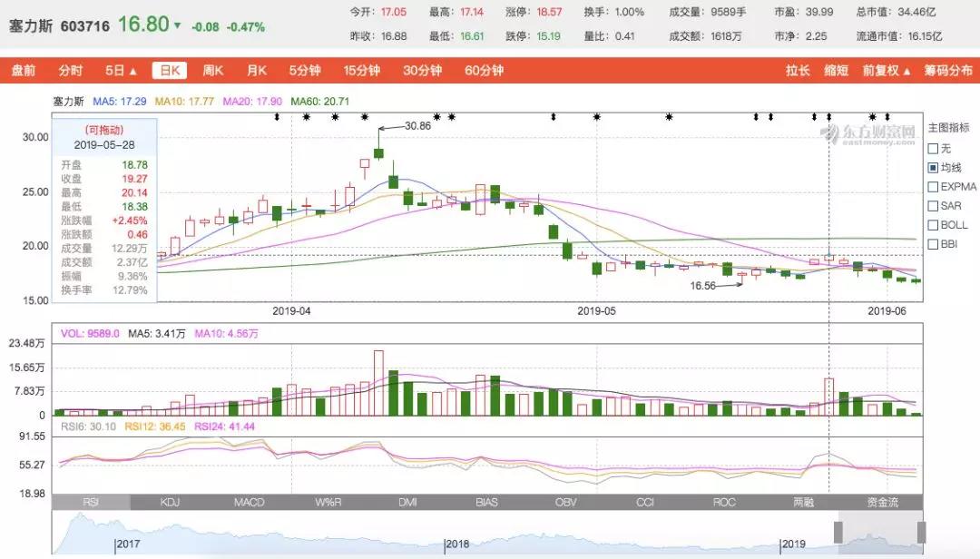Show the 5分钟 chart

coord(305,71)
